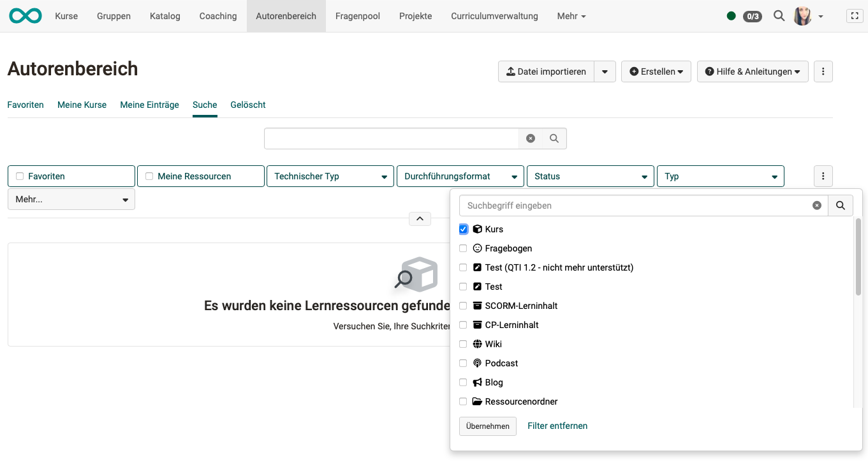Open global search with the magnifier icon

coord(779,15)
